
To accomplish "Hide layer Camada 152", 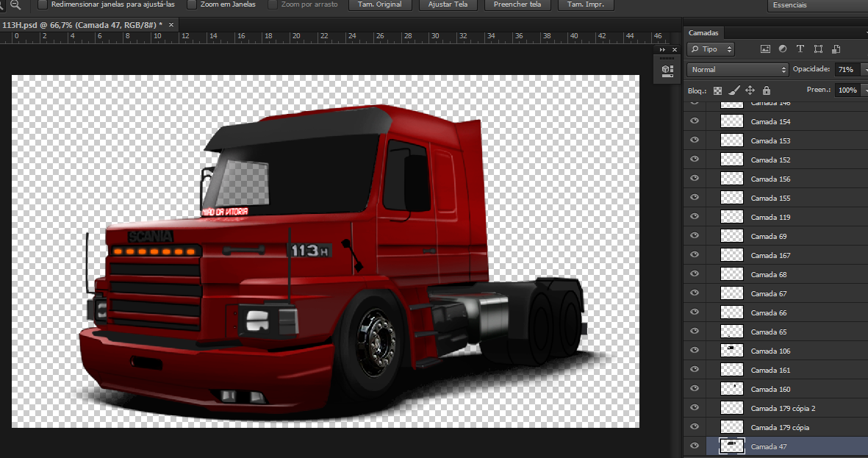I will click(x=694, y=160).
